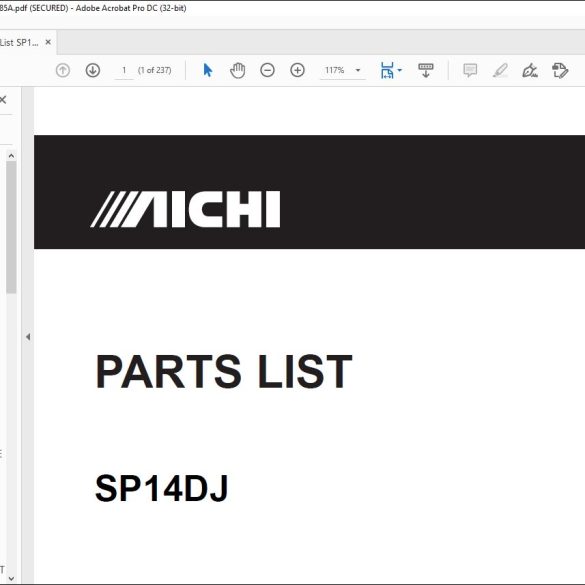Choose the Selection arrow tool
This screenshot has height=585, width=585.
click(x=208, y=70)
